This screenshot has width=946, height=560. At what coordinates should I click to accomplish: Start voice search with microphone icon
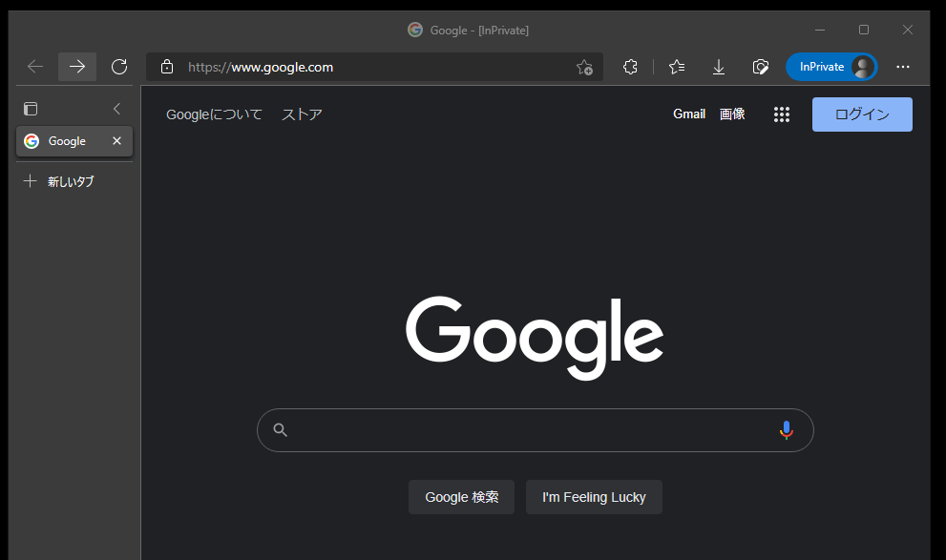[x=787, y=430]
